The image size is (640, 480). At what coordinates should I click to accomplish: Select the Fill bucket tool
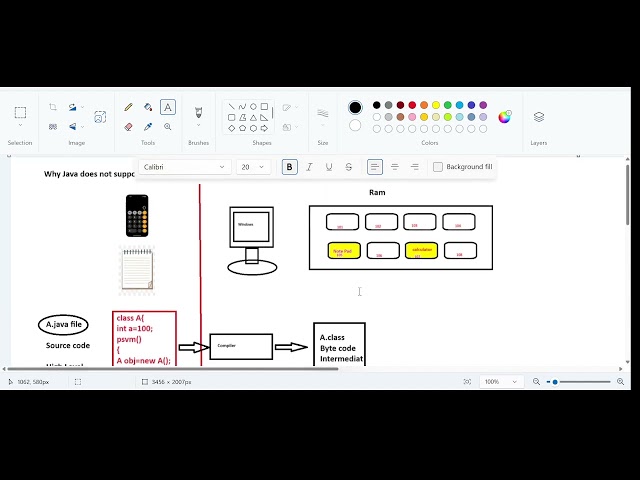point(148,107)
